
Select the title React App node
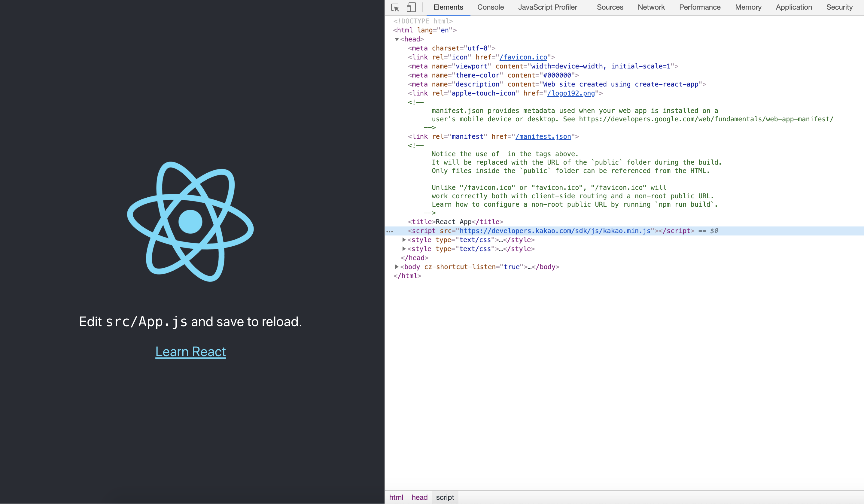[456, 222]
